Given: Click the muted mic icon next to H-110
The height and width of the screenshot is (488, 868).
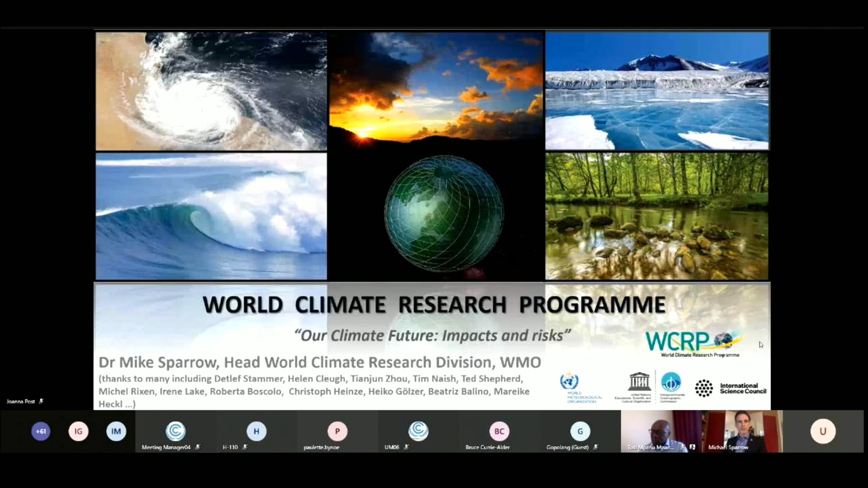Looking at the screenshot, I should pyautogui.click(x=245, y=447).
